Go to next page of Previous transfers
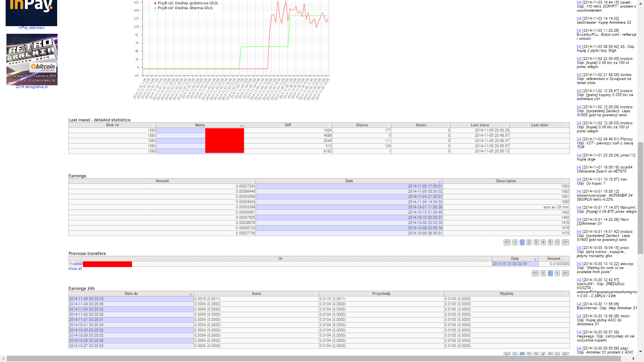644x362 pixels. 557,273
